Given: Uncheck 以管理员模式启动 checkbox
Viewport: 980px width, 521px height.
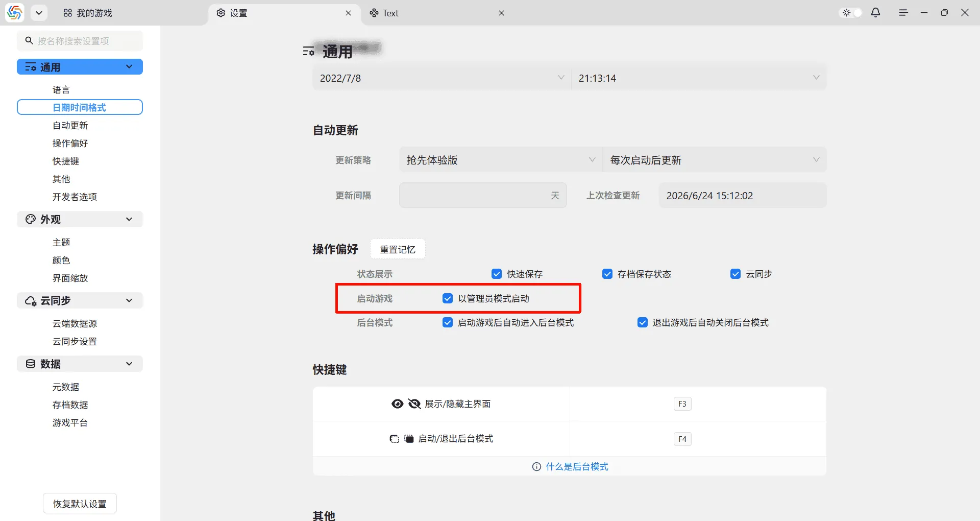Looking at the screenshot, I should pos(448,298).
